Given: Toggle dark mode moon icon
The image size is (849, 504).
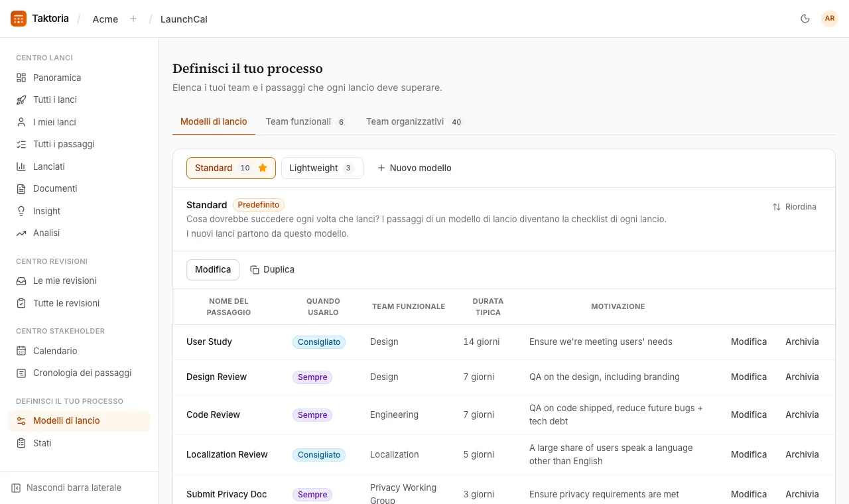Looking at the screenshot, I should (x=805, y=19).
